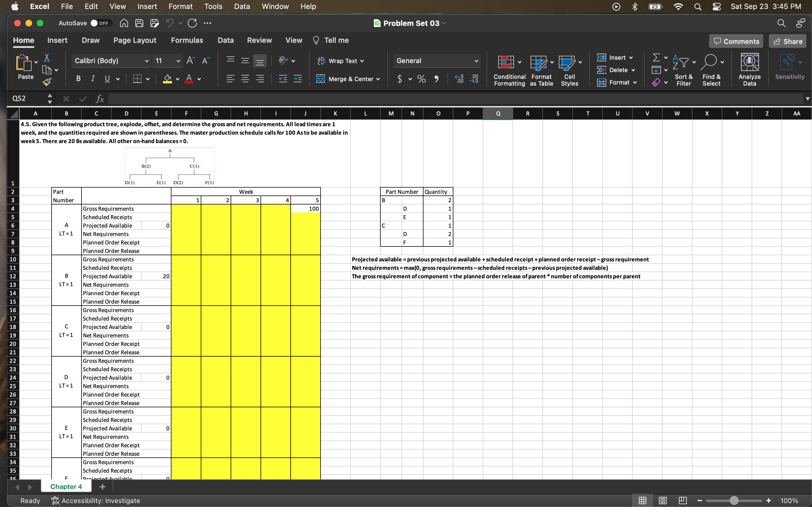Viewport: 812px width, 507px height.
Task: Expand the fill color dropdown arrow
Action: point(177,79)
